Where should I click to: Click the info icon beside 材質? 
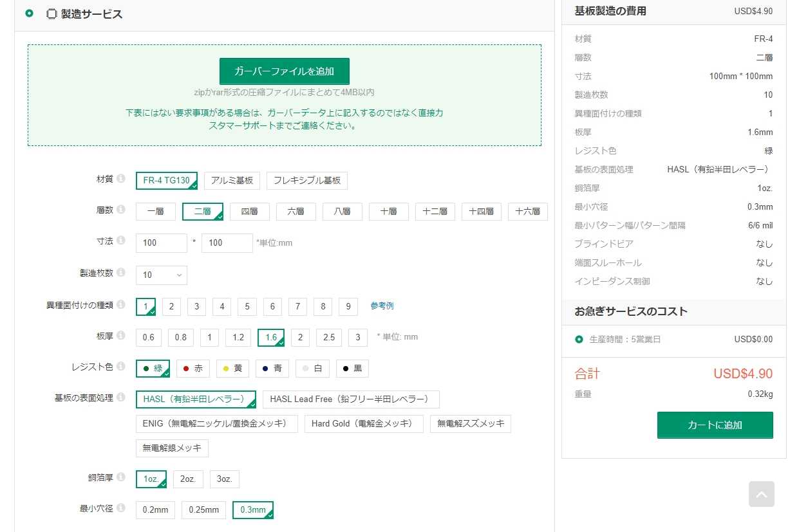tap(121, 179)
